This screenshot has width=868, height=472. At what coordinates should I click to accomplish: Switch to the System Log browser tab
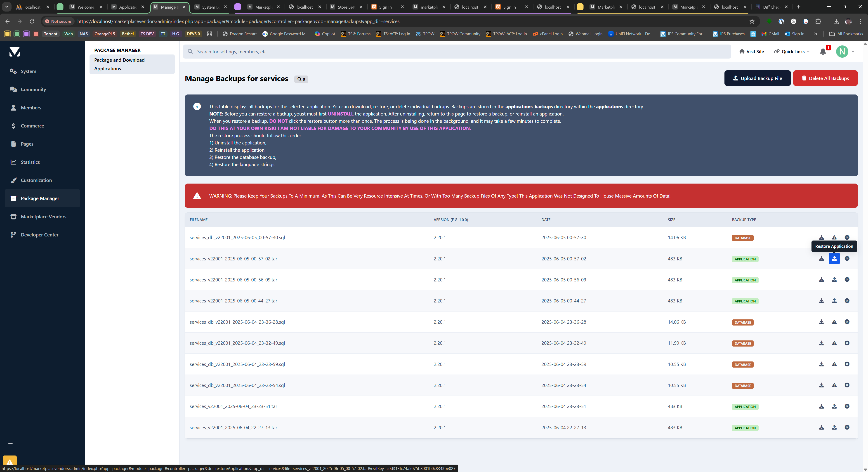(x=211, y=7)
